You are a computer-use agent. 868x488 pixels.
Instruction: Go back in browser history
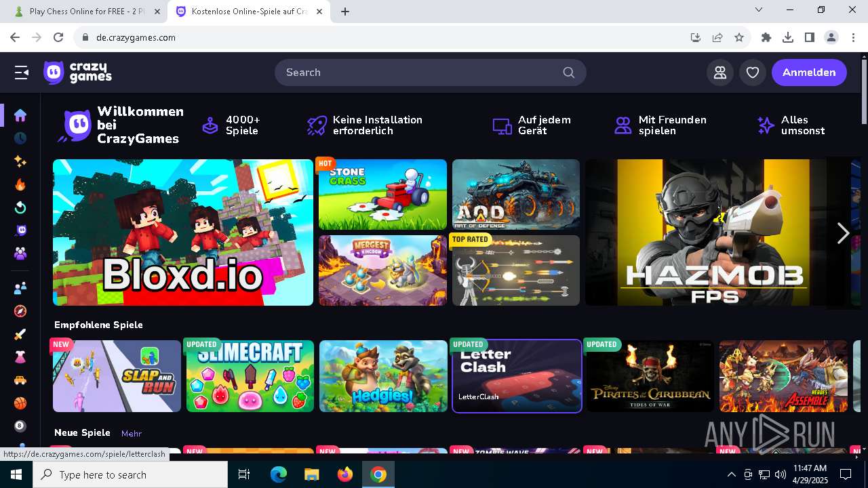point(15,37)
